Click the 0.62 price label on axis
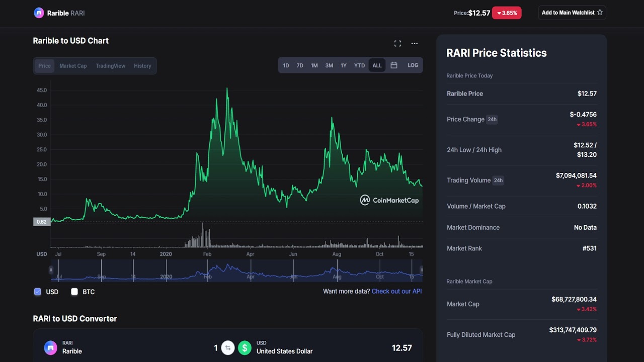 pos(42,222)
